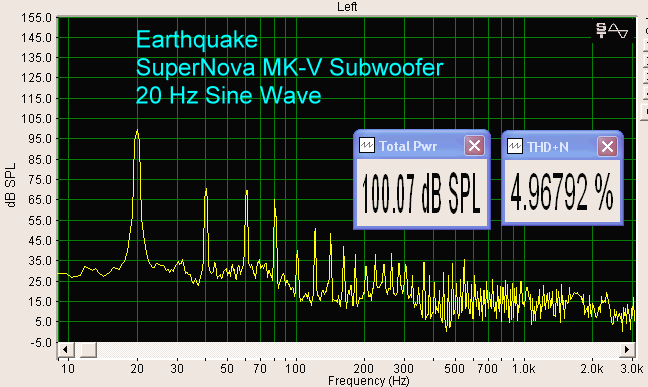
Task: Click the S/T waveform icon on the graph
Action: click(612, 31)
